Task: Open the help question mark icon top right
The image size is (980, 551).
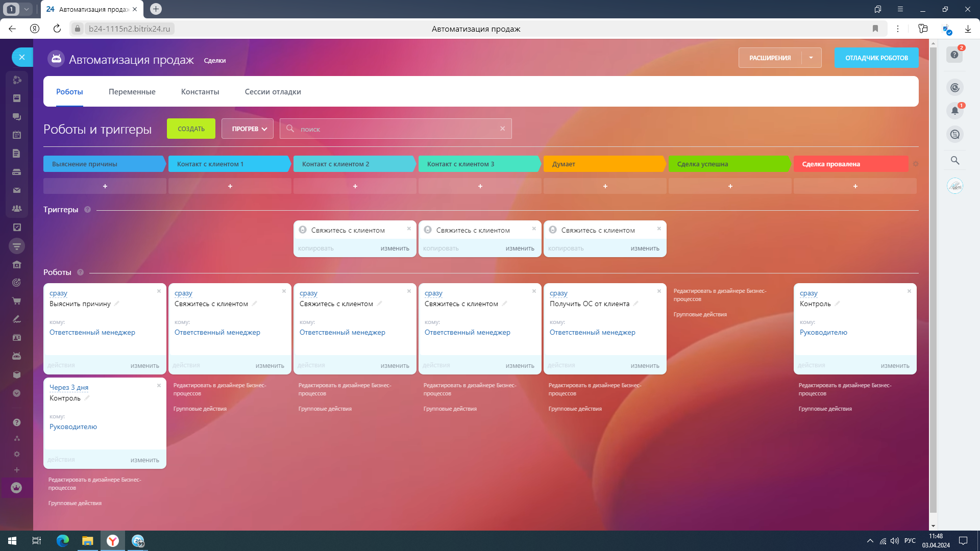Action: pyautogui.click(x=954, y=55)
